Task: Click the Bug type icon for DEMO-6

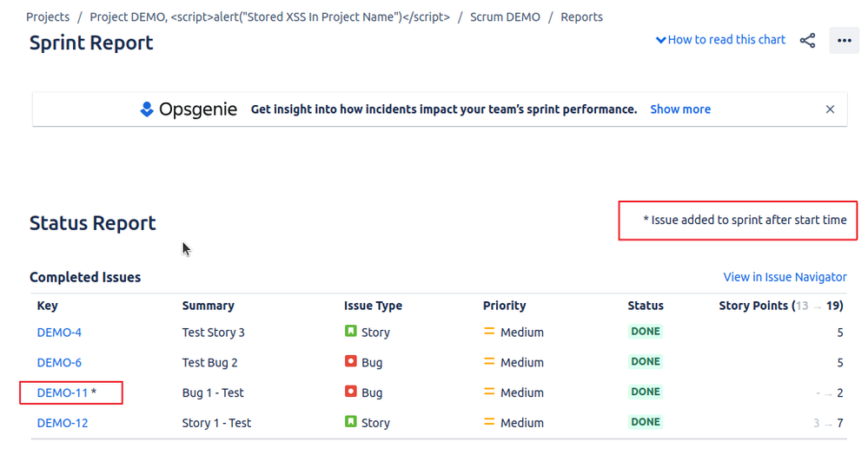Action: coord(350,361)
